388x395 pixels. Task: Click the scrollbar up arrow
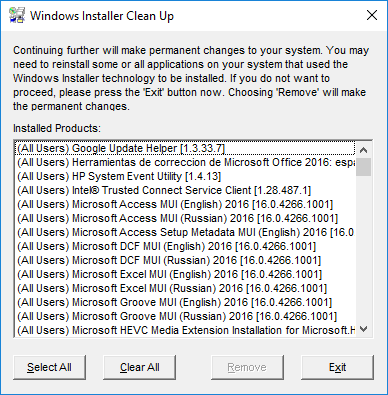364,150
